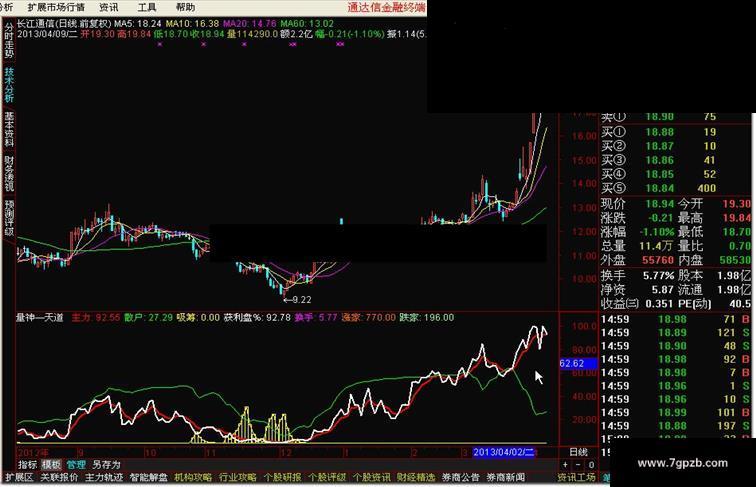This screenshot has height=487, width=756.
Task: Switch to the 分时走势 side tab
Action: tap(9, 41)
